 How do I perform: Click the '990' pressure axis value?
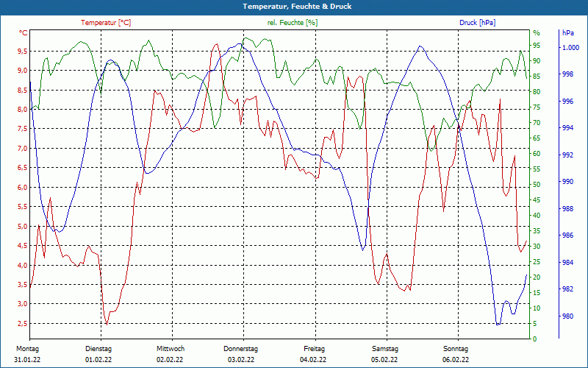pos(567,182)
